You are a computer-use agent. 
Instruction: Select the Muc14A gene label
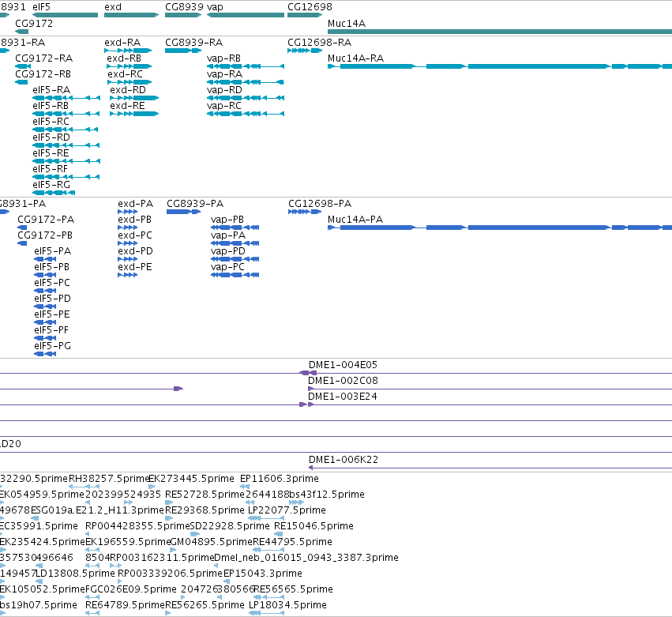pos(347,23)
